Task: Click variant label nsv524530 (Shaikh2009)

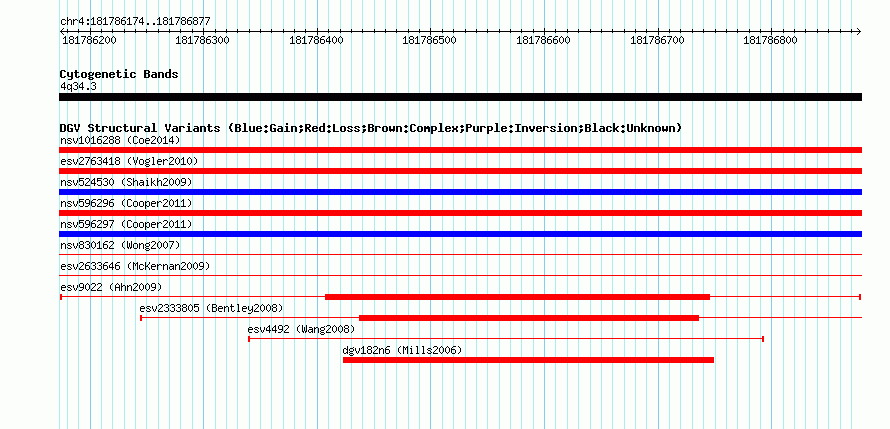Action: (x=126, y=182)
